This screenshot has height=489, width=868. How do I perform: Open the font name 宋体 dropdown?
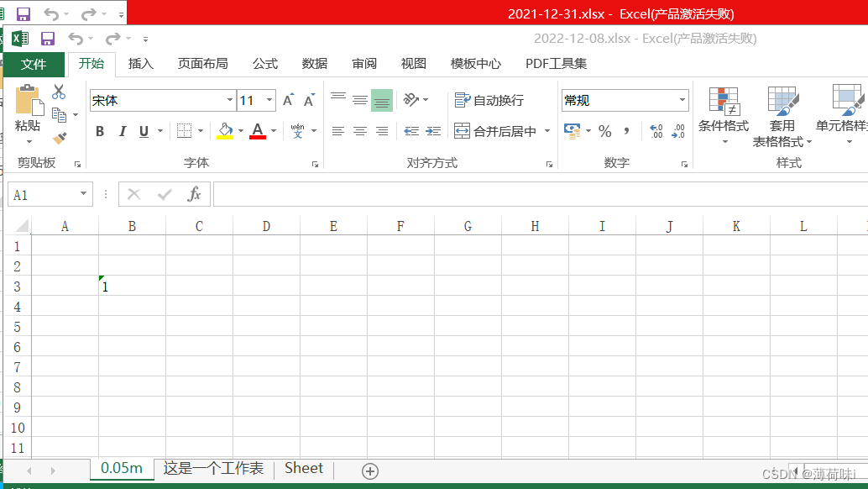click(230, 100)
